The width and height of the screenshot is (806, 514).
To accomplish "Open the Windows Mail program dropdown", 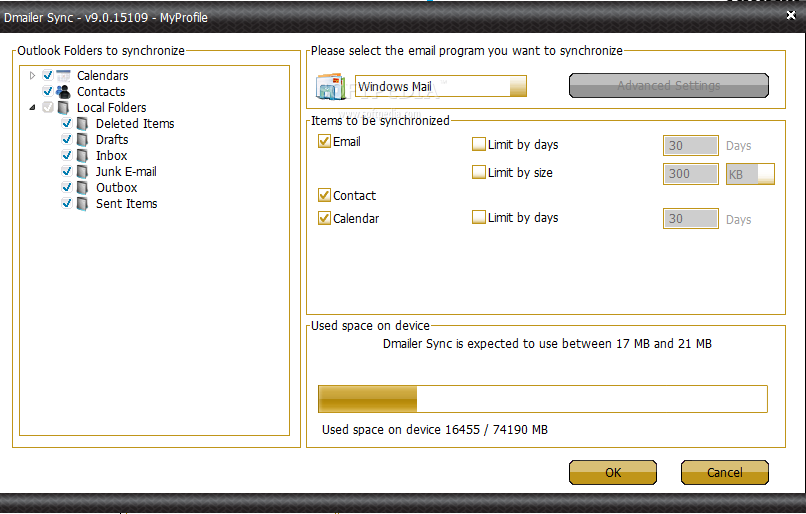I will [518, 86].
